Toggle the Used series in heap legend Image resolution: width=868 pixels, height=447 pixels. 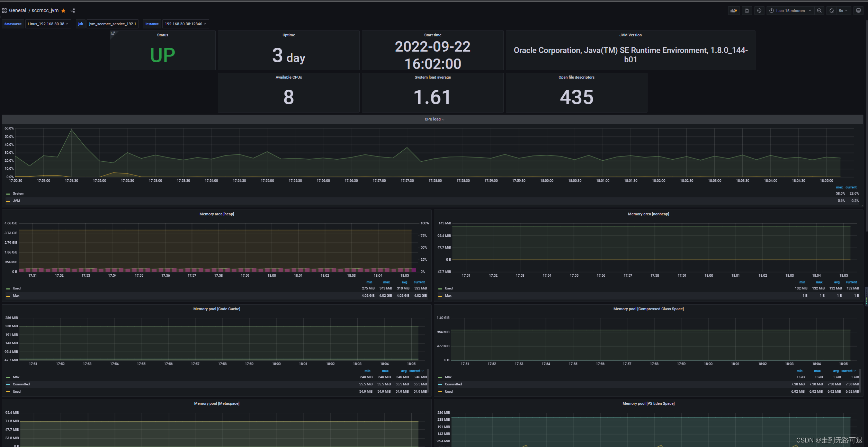point(17,288)
